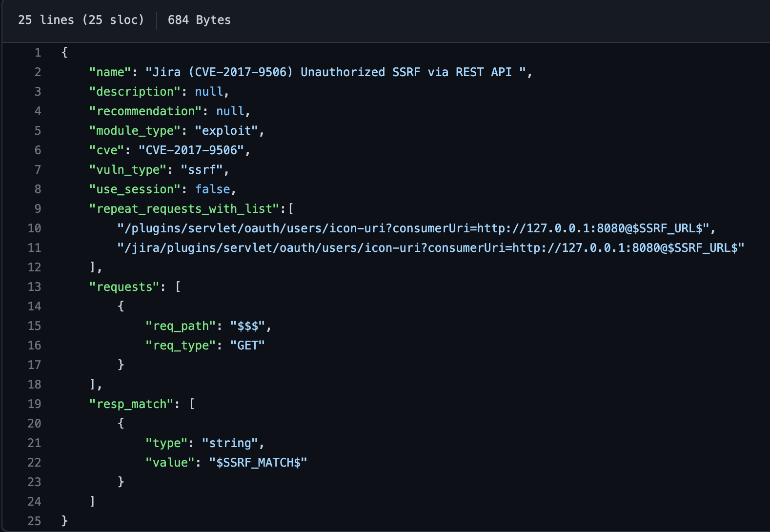
Task: Click the "string" value on line 21
Action: pyautogui.click(x=230, y=443)
